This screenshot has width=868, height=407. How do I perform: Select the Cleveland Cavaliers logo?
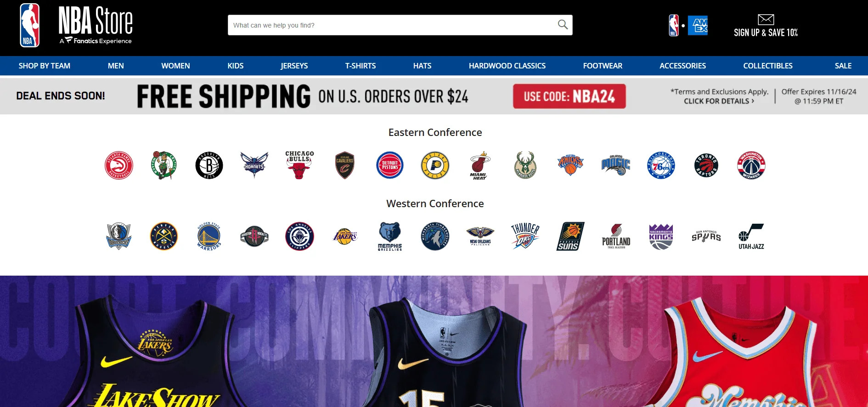click(344, 165)
